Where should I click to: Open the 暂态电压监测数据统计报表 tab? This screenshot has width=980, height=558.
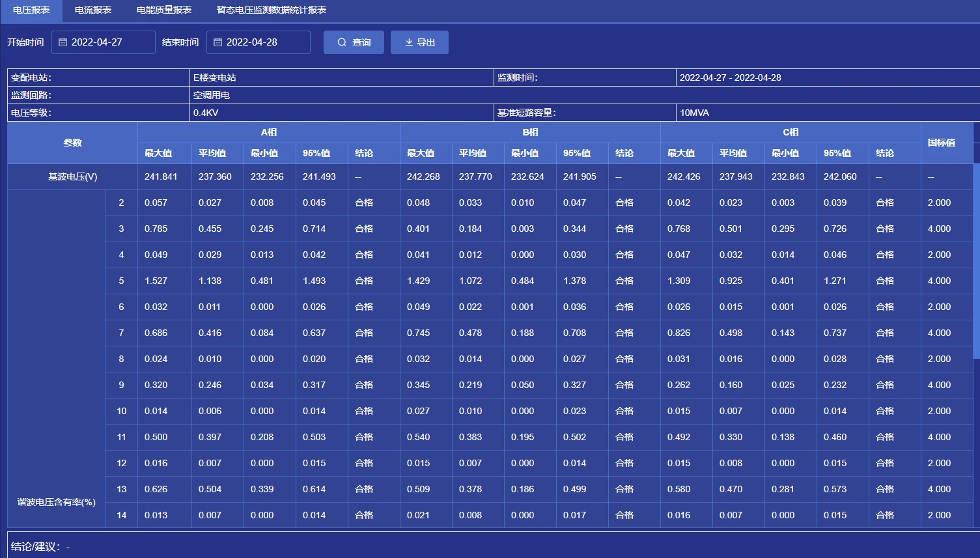pos(272,10)
